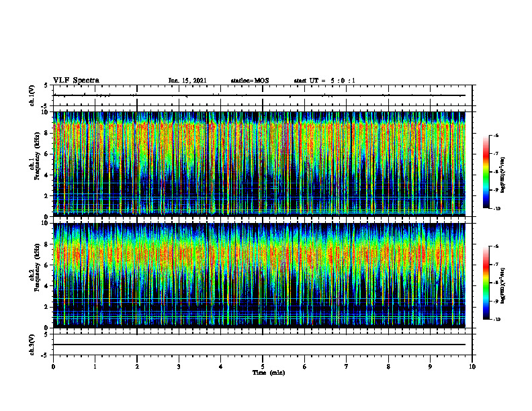Click time axis tick label "3"
532x411 pixels.
pyautogui.click(x=179, y=367)
